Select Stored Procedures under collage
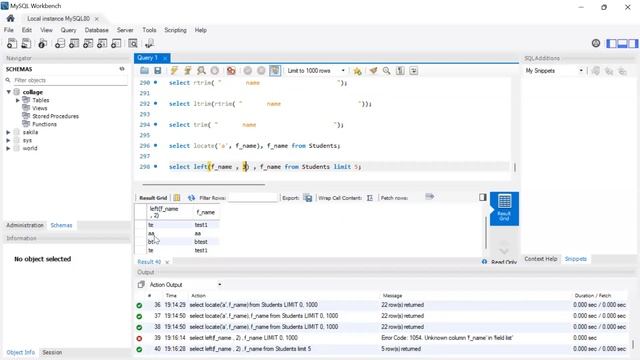 click(55, 116)
